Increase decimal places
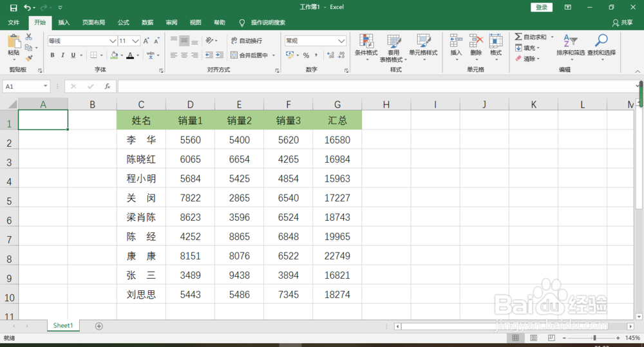Image resolution: width=644 pixels, height=347 pixels. click(330, 55)
